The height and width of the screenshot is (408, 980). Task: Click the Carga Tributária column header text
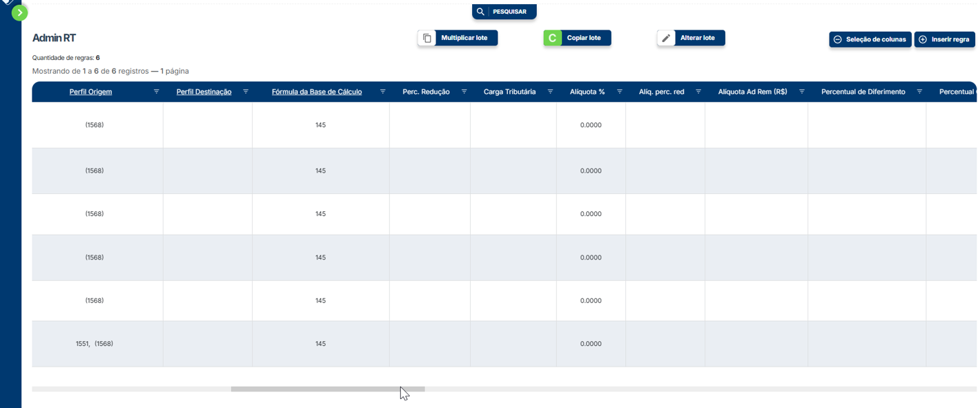coord(509,92)
